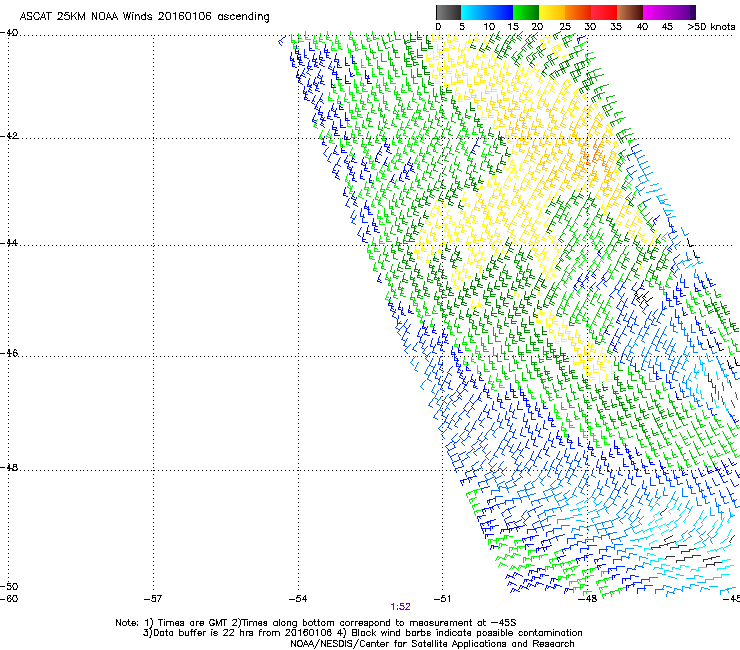
Task: Click the legend tick label '25'
Action: tap(565, 27)
